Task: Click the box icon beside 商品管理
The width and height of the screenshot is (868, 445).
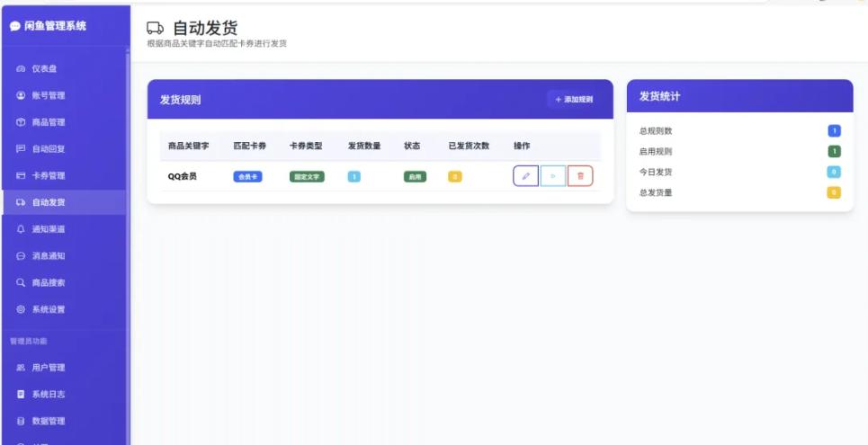Action: (21, 121)
